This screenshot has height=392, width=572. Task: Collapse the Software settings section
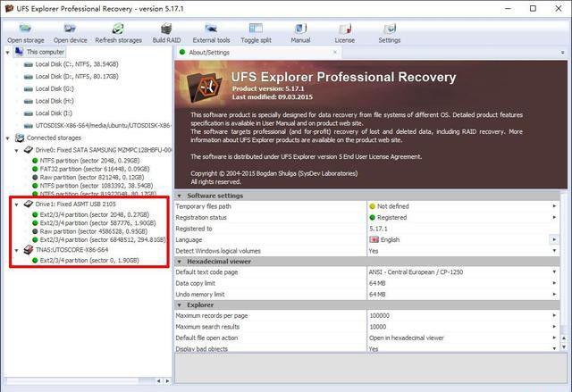[x=179, y=196]
